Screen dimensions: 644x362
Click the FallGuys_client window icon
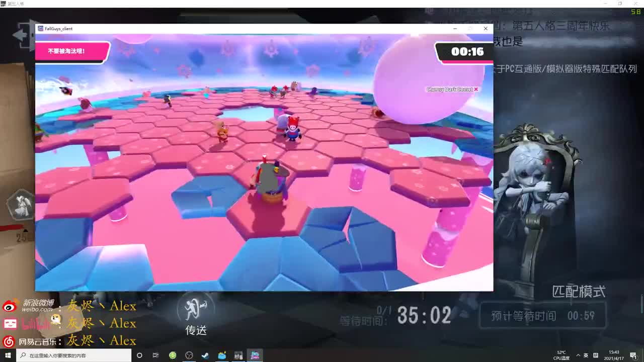(40, 29)
